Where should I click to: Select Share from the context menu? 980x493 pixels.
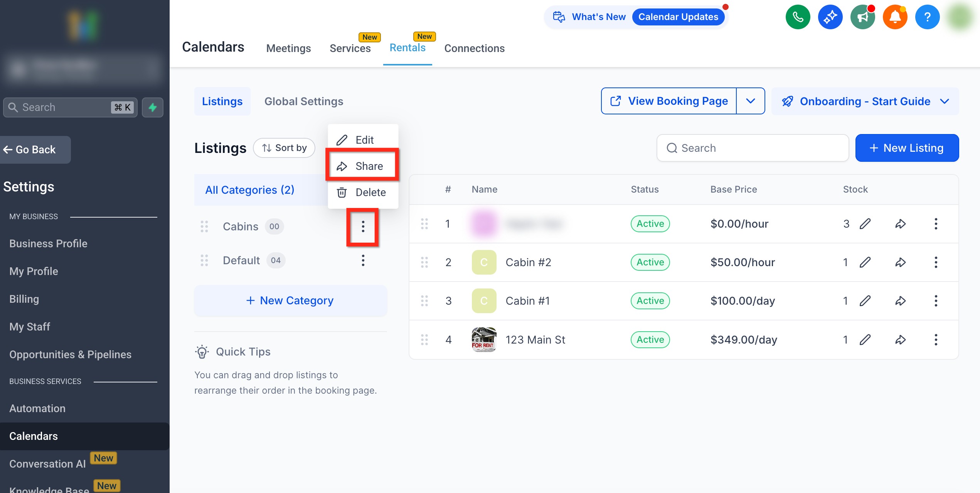tap(362, 166)
